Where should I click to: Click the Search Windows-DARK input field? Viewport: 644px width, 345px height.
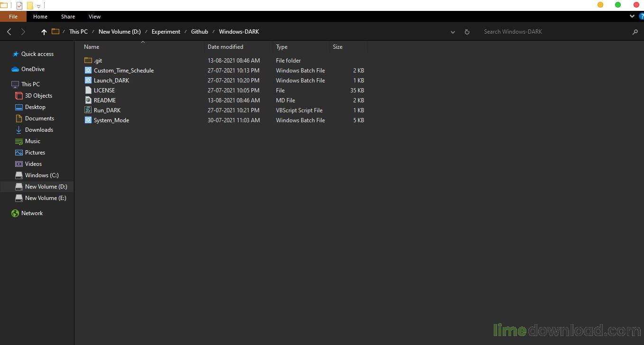coord(555,32)
